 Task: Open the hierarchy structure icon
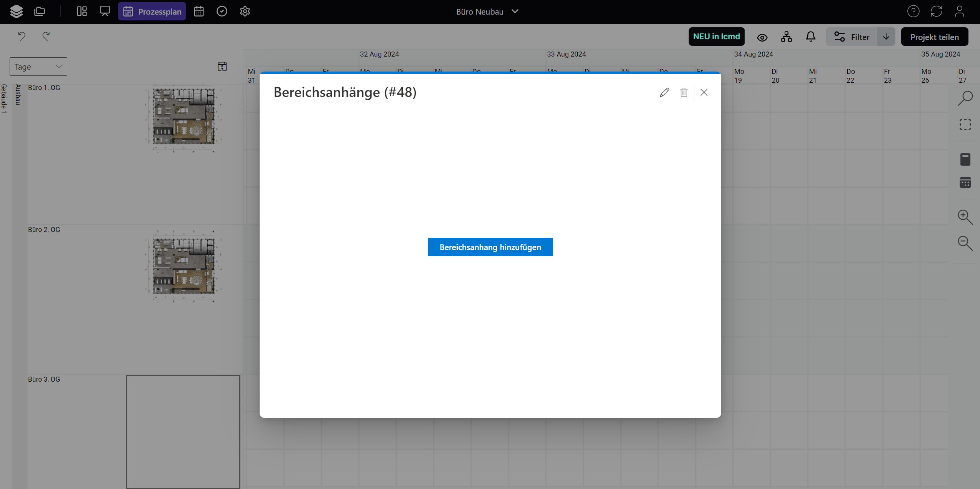(786, 37)
